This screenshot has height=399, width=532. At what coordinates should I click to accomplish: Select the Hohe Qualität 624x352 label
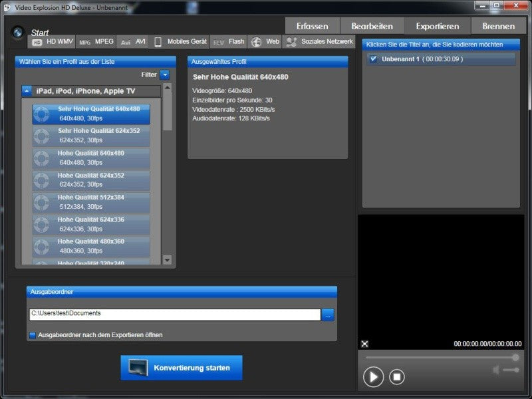(x=91, y=176)
